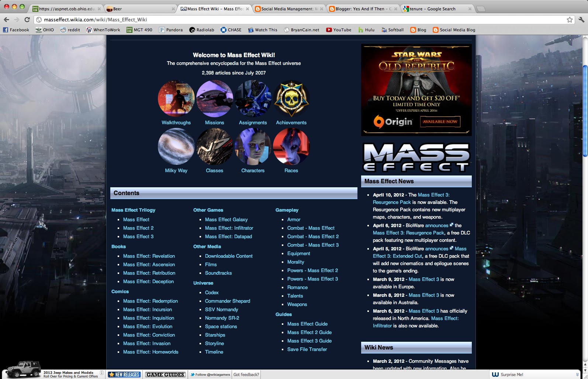This screenshot has height=379, width=588.
Task: Close the Beer tab
Action: (173, 9)
